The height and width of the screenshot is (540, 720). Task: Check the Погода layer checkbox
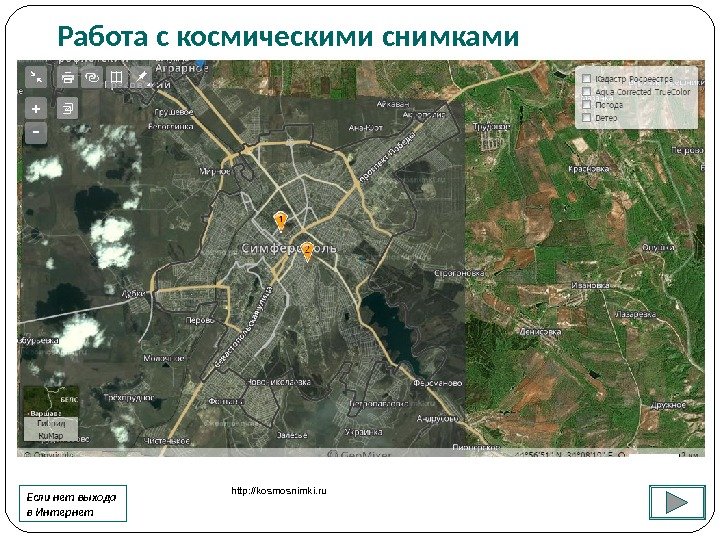[586, 105]
